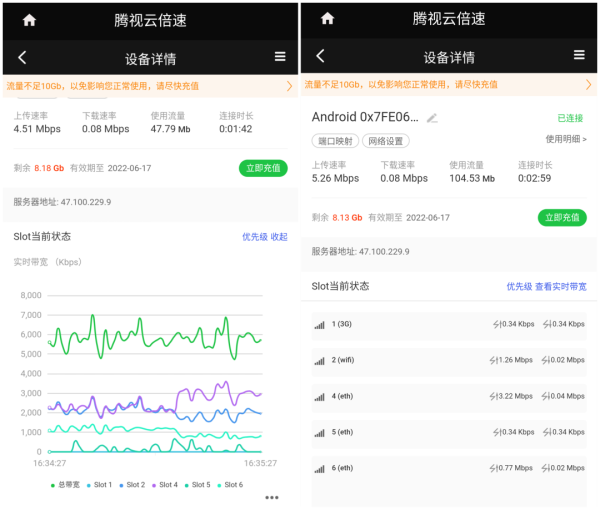Image resolution: width=600 pixels, height=510 pixels.
Task: Tap signal bars icon of 2 (wifi)
Action: 320,361
